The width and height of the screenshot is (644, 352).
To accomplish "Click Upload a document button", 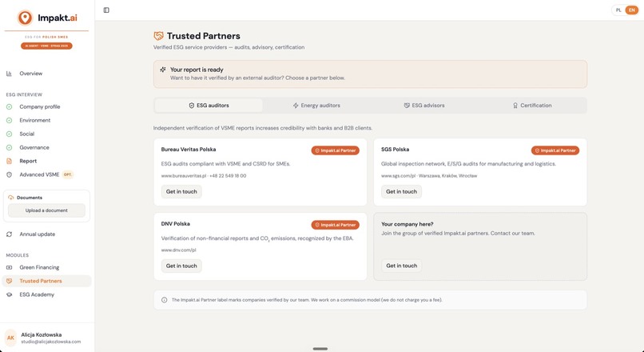I will tap(46, 210).
